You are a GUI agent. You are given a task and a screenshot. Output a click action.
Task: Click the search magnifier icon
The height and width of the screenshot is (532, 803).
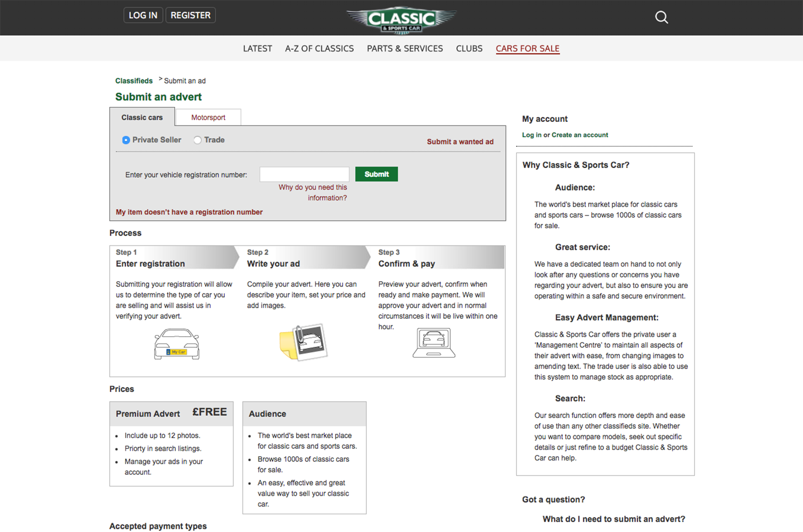click(x=661, y=18)
